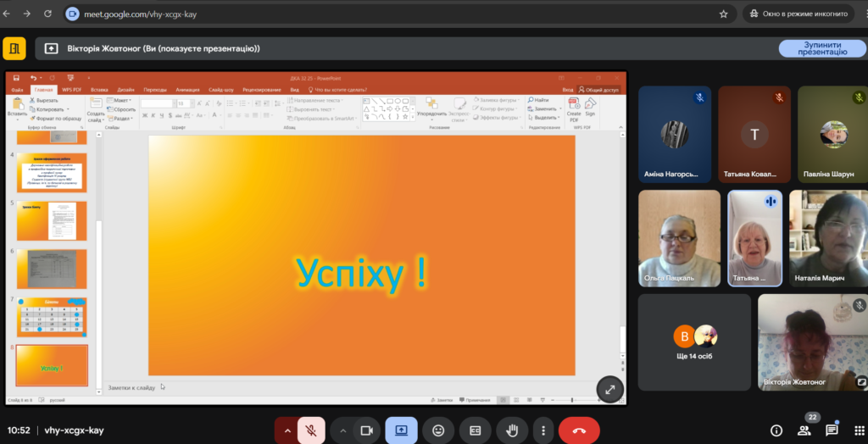Open the Дизайн ribbon tab
This screenshot has height=444, width=868.
point(125,89)
